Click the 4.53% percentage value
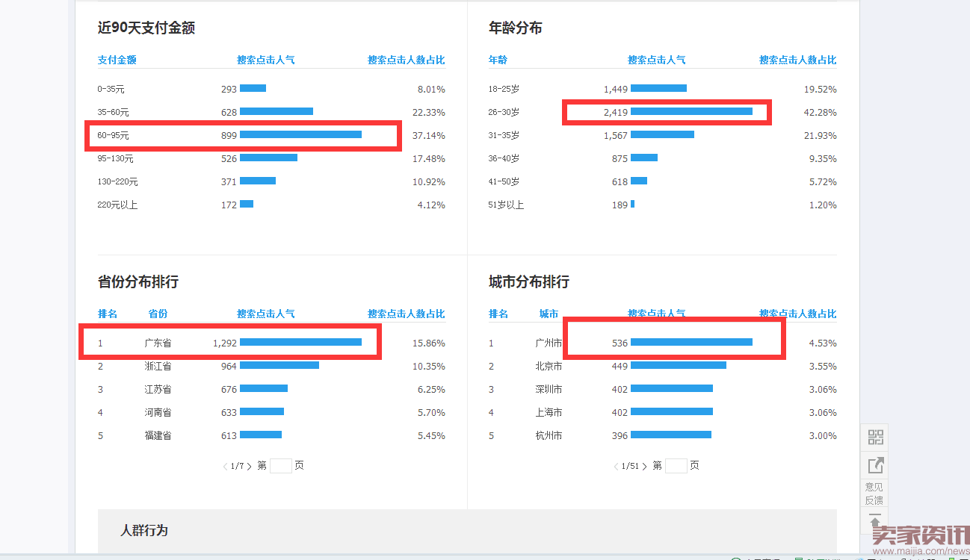 click(823, 343)
